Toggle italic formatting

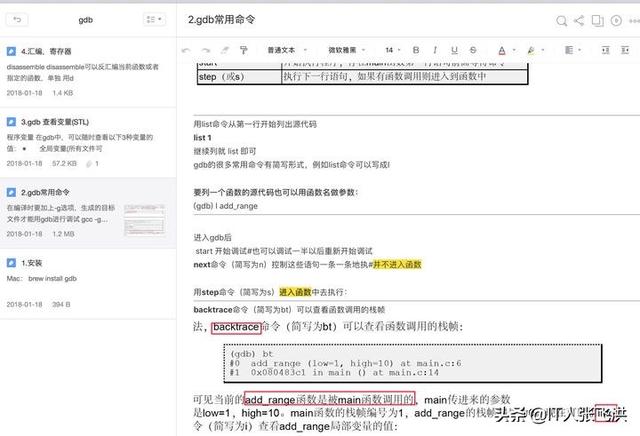pyautogui.click(x=433, y=49)
